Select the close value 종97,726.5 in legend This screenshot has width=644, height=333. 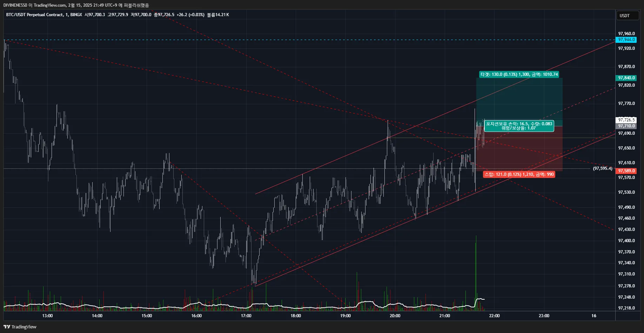pyautogui.click(x=164, y=15)
